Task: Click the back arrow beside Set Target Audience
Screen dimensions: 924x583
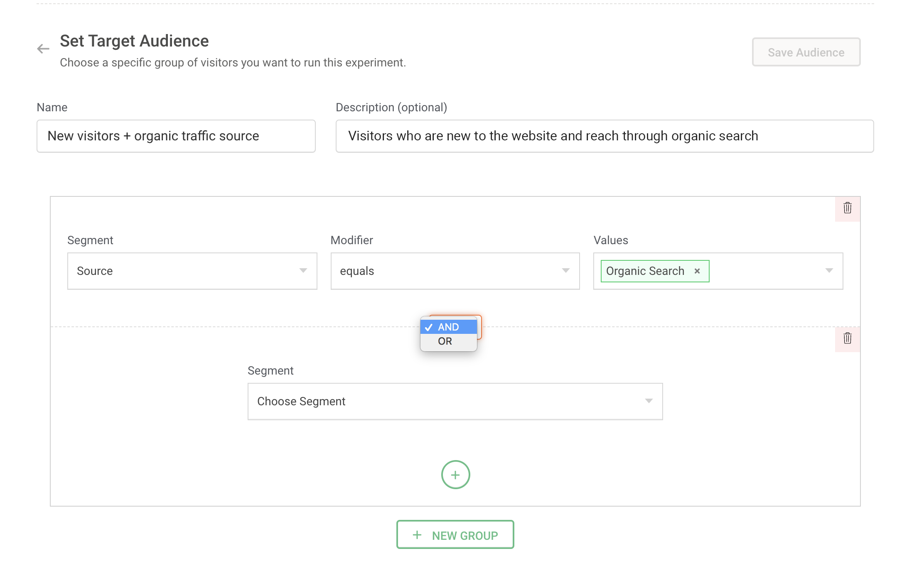Action: click(x=43, y=49)
